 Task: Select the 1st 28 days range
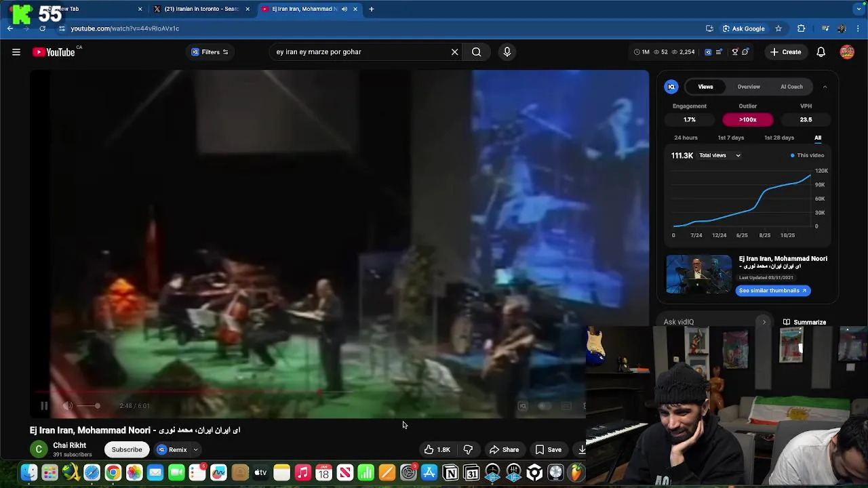click(x=779, y=138)
